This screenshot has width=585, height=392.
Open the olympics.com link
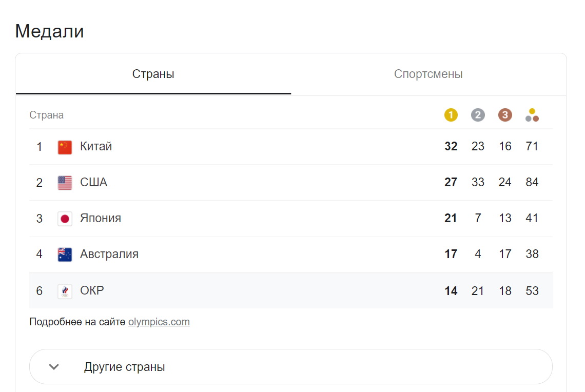159,322
